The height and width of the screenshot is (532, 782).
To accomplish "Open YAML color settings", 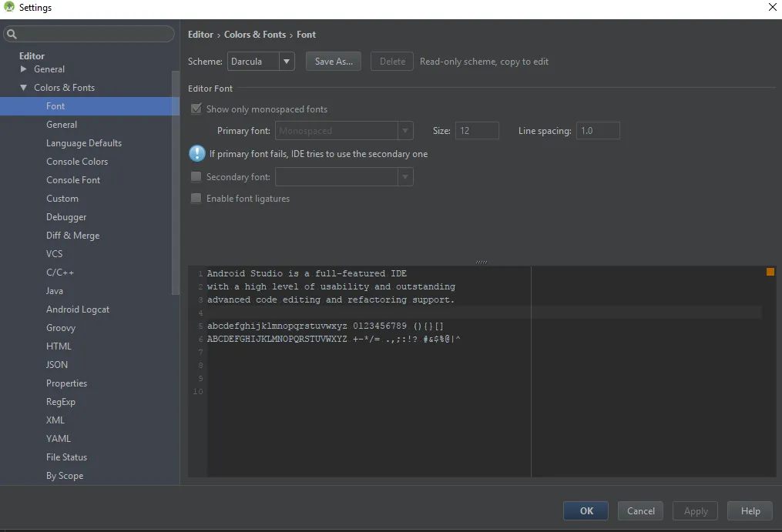I will click(x=59, y=438).
